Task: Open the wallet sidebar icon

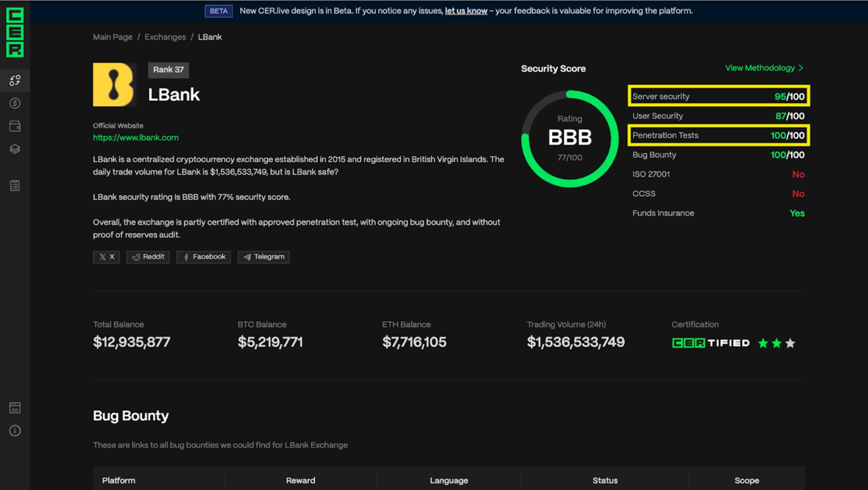Action: pos(15,126)
